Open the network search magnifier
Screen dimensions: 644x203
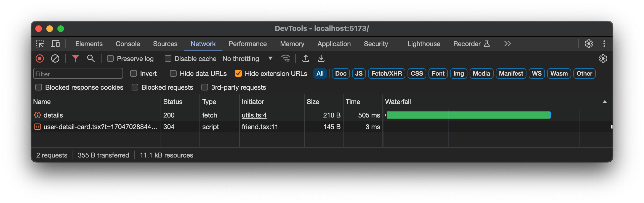pyautogui.click(x=91, y=58)
